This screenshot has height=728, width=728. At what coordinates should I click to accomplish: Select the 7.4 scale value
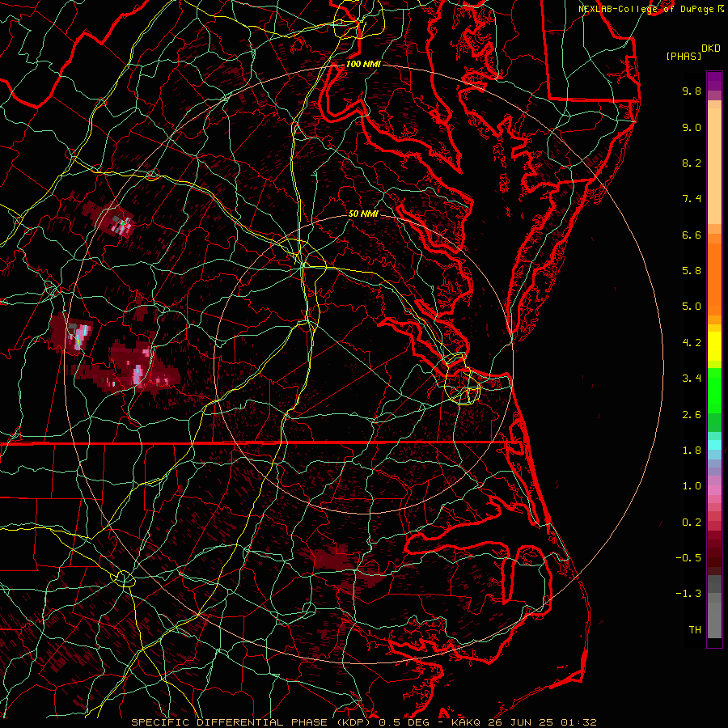coord(692,199)
